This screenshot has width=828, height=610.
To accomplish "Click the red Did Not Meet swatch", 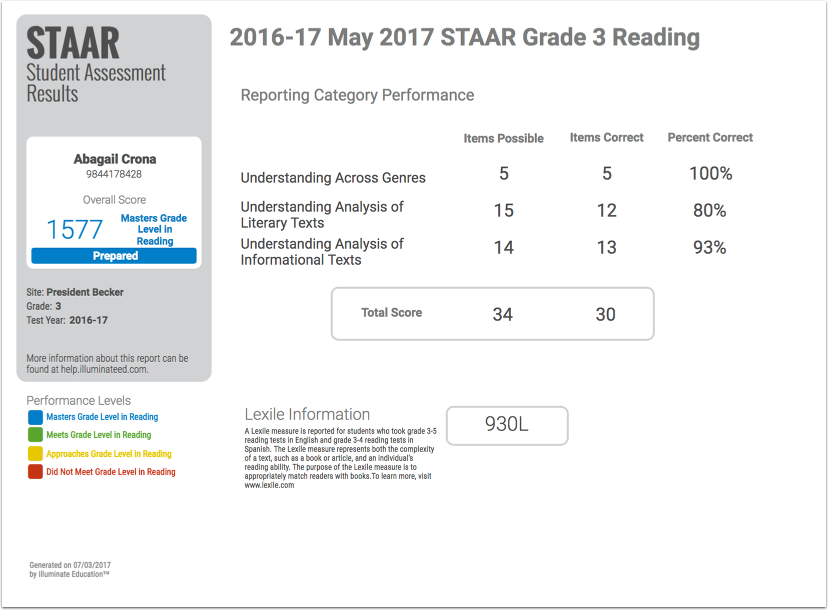I will pos(35,472).
